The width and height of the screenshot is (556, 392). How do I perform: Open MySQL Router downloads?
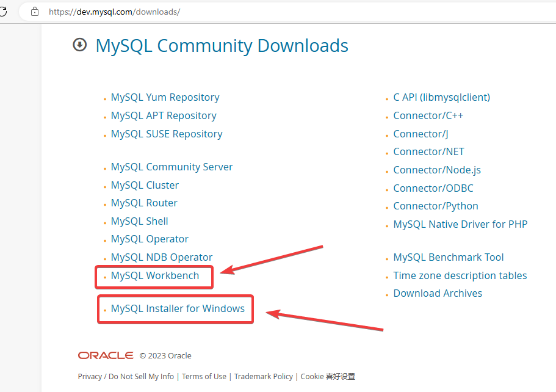[x=144, y=203]
